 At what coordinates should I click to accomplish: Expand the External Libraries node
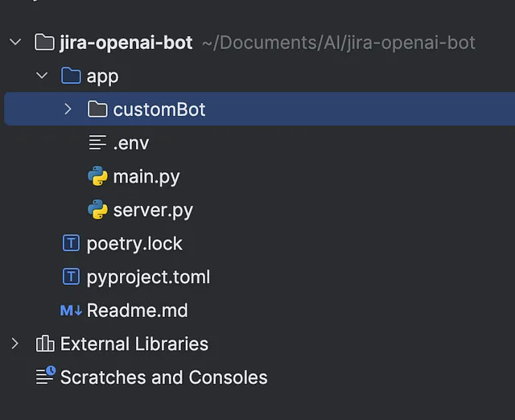pos(14,344)
